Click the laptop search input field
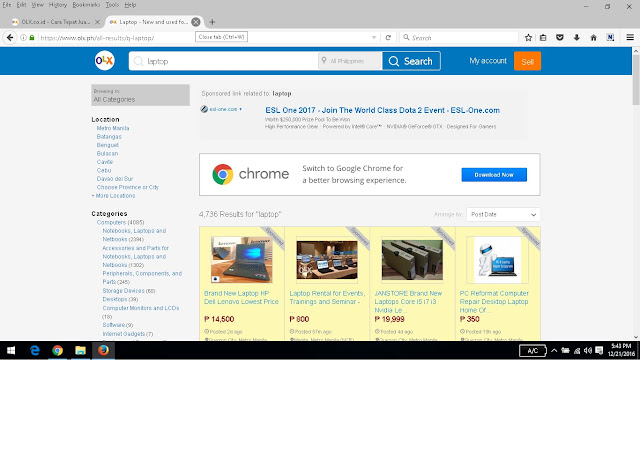The image size is (640, 475). click(x=224, y=61)
